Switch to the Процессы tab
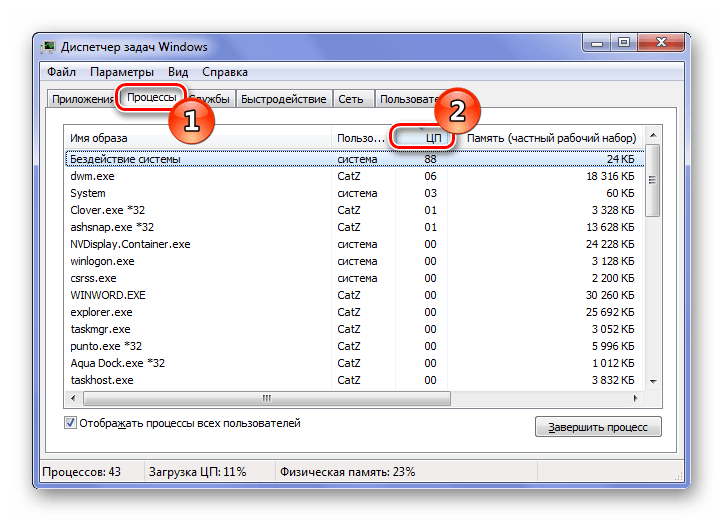Image resolution: width=724 pixels, height=522 pixels. (151, 97)
